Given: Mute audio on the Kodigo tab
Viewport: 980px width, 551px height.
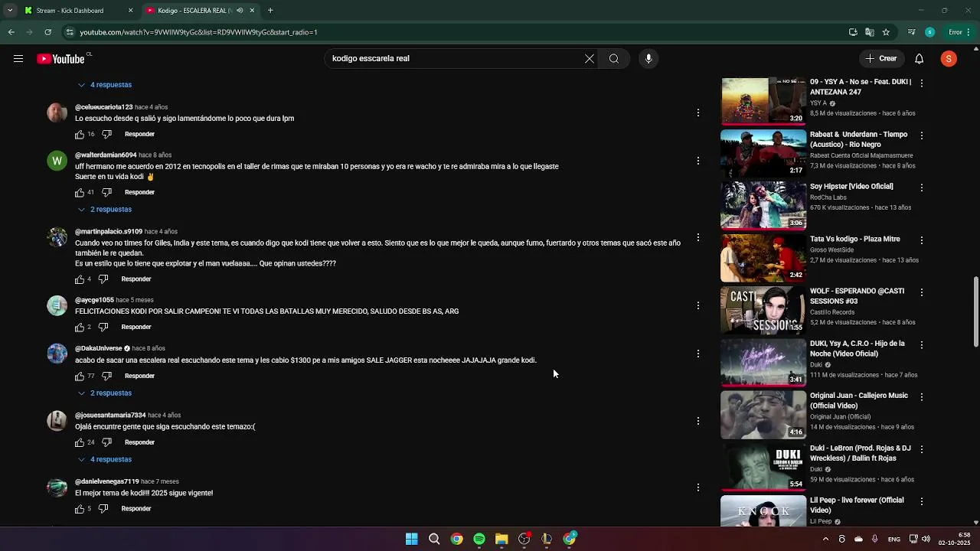Looking at the screenshot, I should 240,11.
